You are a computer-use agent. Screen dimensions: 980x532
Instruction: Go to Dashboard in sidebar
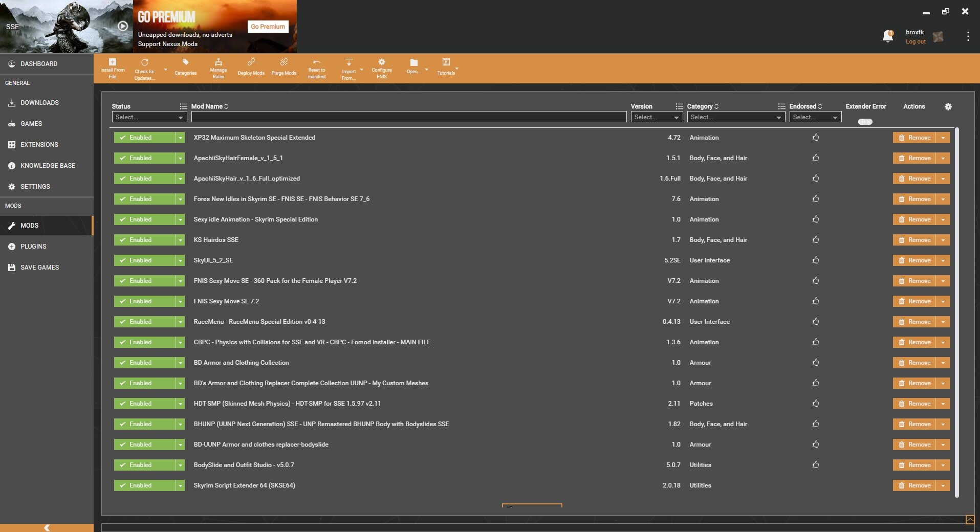[47, 64]
